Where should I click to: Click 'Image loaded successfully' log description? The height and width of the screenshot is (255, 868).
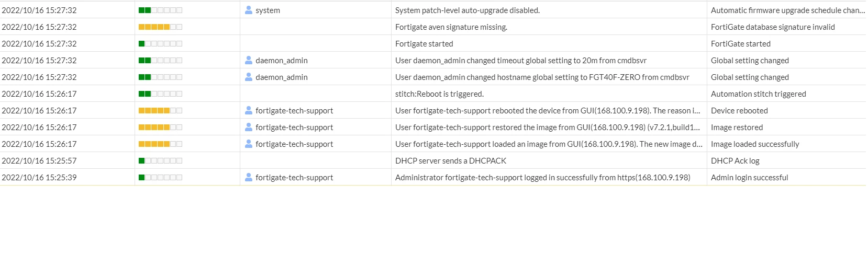755,144
